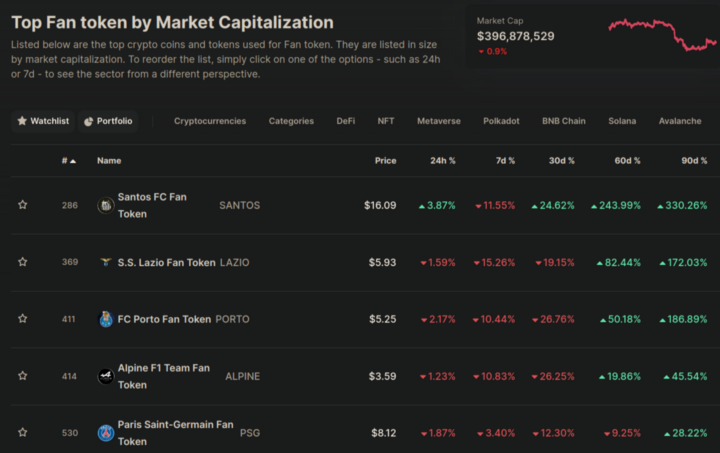Sort table by Price column
720x453 pixels.
pos(385,161)
